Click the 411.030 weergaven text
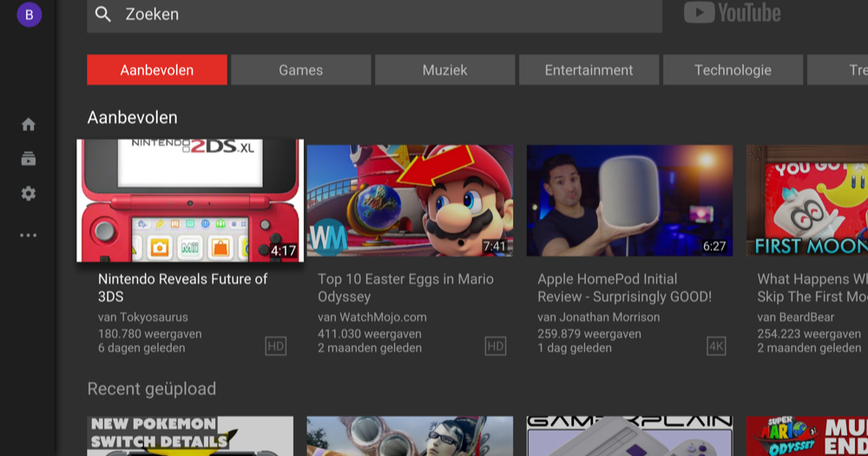The width and height of the screenshot is (868, 456). [x=370, y=334]
